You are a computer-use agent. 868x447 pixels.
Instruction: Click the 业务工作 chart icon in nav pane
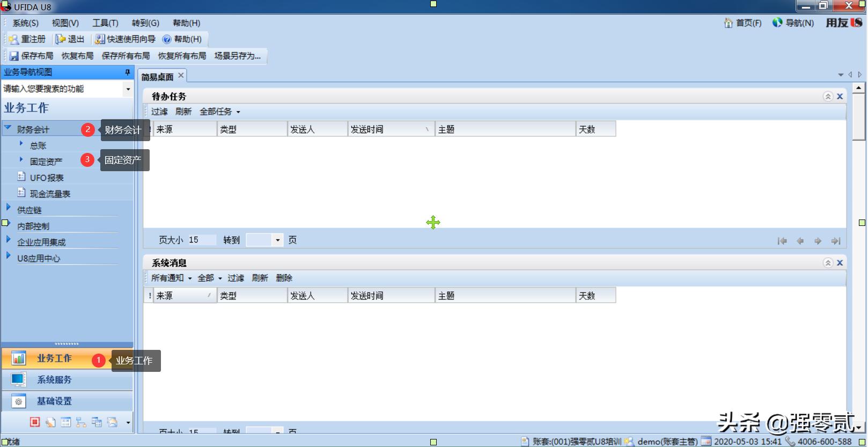point(19,358)
